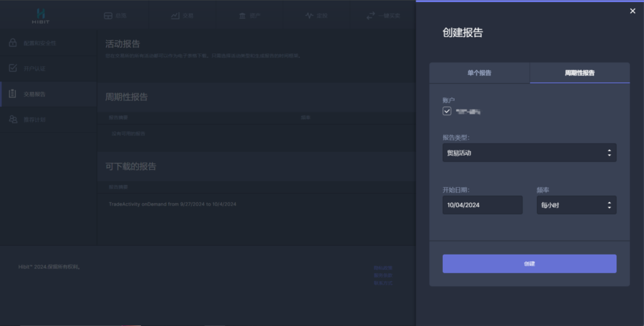Click the checkmark icon for 开户认证

tap(13, 68)
